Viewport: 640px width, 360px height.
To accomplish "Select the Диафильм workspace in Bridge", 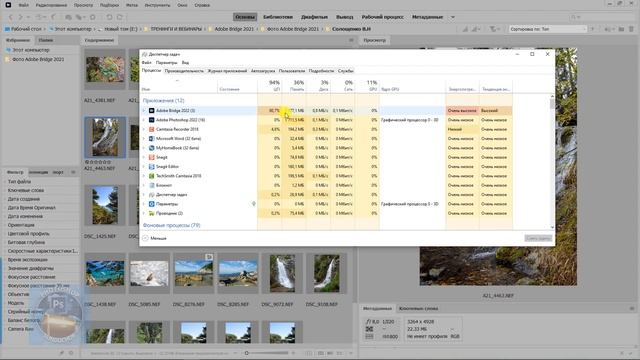I will (x=314, y=17).
